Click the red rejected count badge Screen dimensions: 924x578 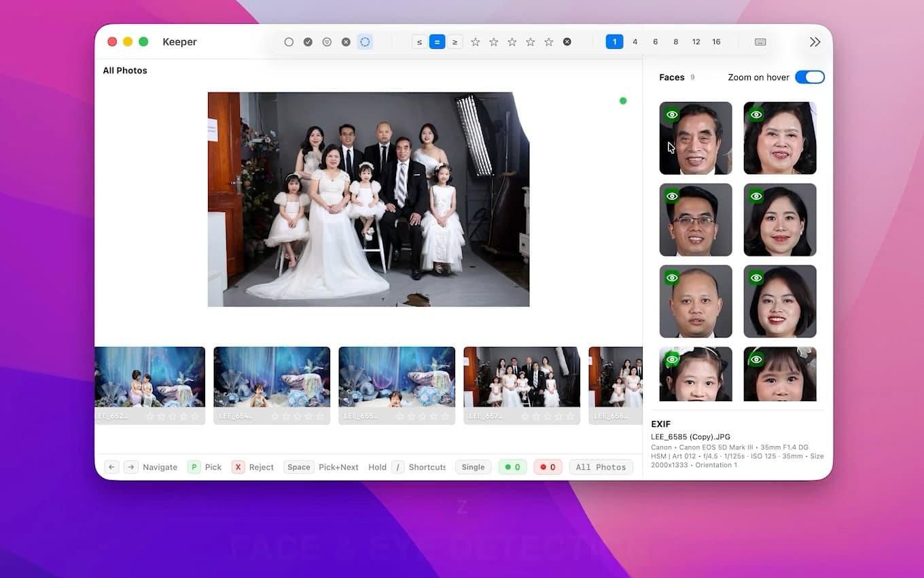pyautogui.click(x=548, y=467)
